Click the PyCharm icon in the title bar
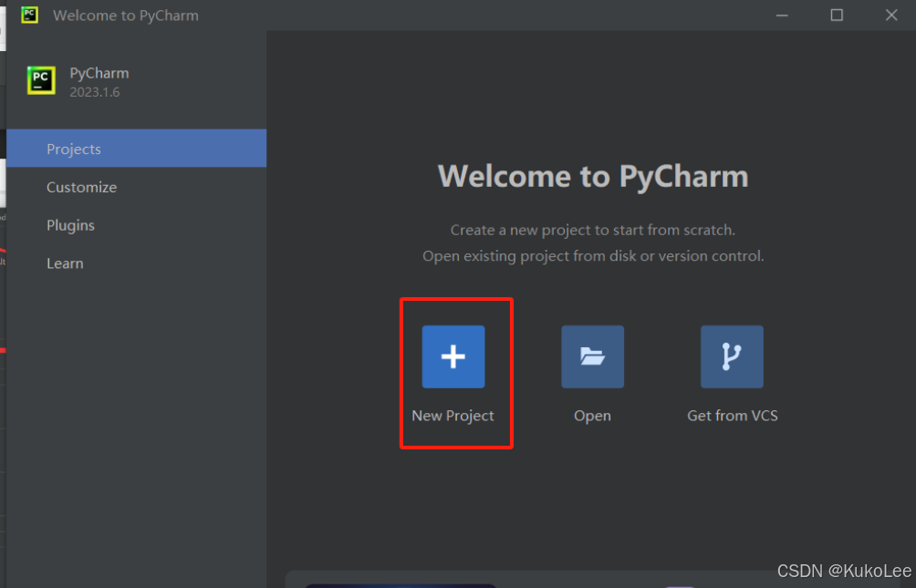Viewport: 916px width, 588px height. point(30,15)
